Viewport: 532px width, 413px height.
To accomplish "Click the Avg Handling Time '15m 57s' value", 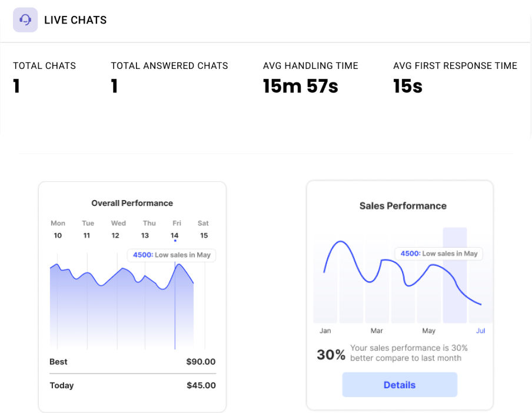I will click(x=300, y=86).
